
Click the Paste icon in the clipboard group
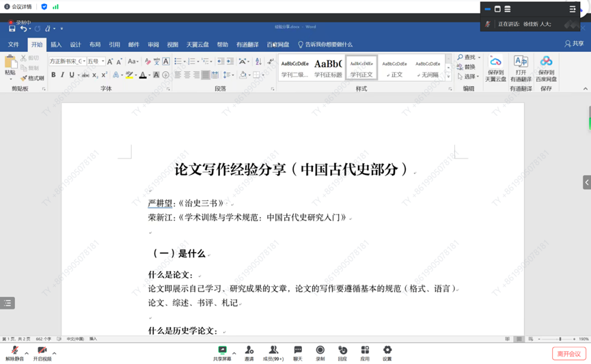10,64
